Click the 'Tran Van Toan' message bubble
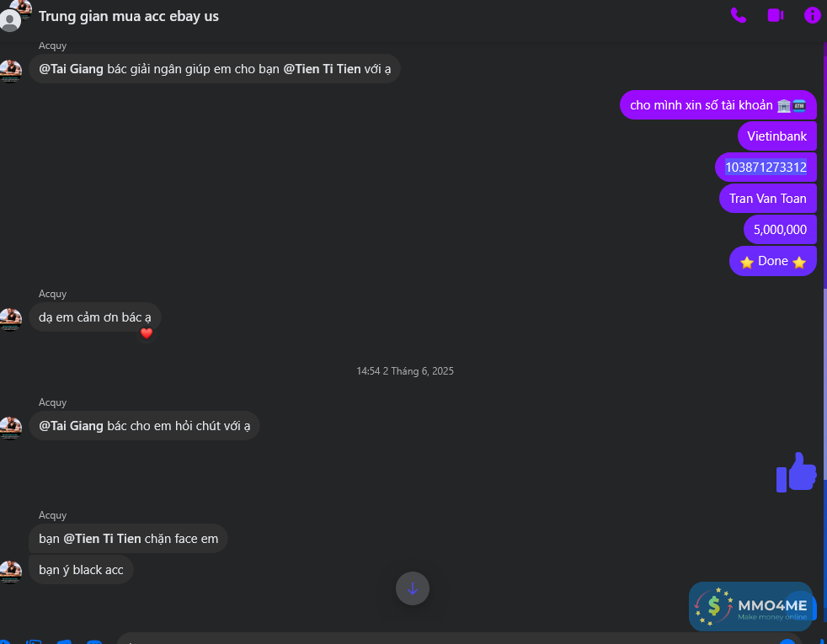 click(768, 198)
